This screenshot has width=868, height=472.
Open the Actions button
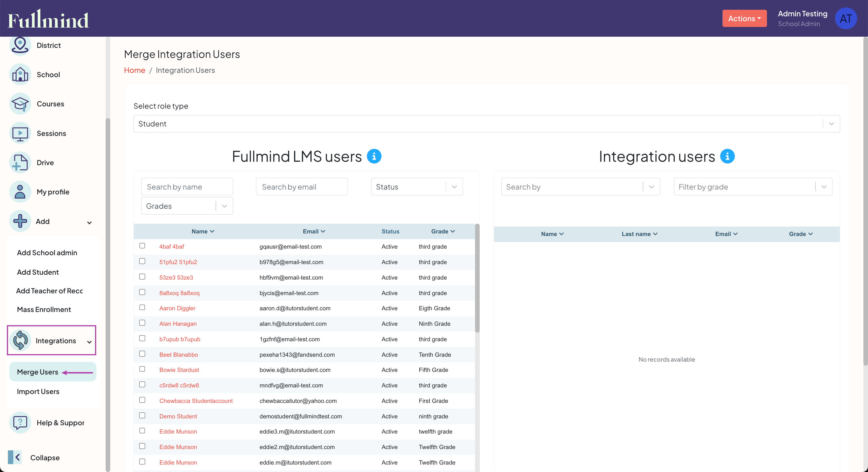click(744, 18)
